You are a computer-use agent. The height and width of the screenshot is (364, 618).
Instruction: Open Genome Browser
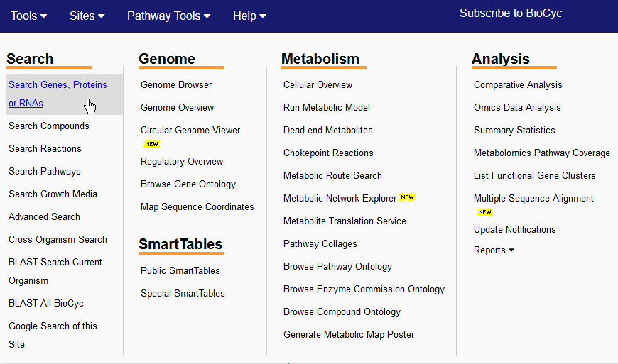(x=176, y=84)
